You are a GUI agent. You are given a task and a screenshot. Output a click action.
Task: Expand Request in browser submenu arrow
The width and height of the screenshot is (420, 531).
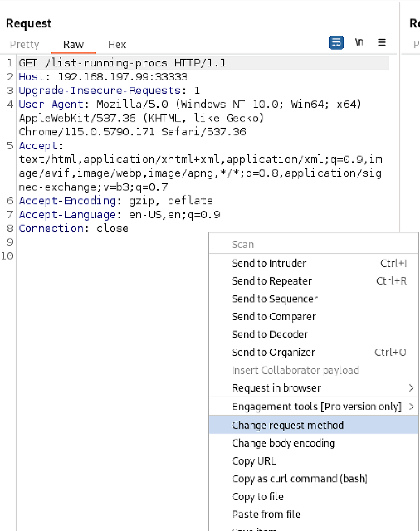[x=411, y=388]
